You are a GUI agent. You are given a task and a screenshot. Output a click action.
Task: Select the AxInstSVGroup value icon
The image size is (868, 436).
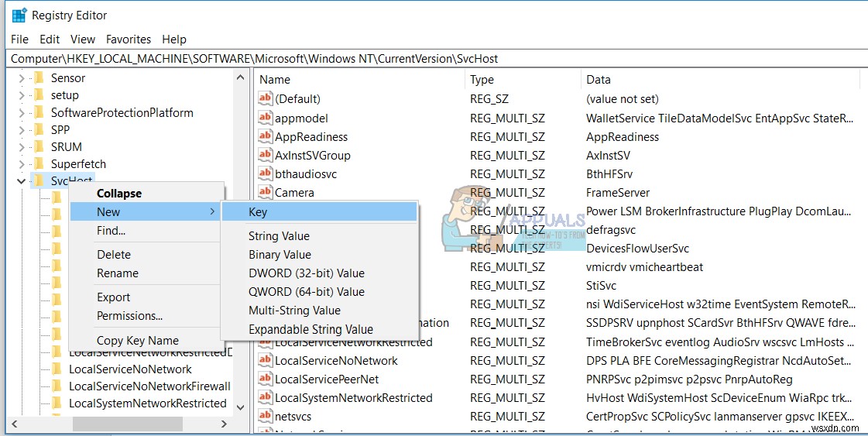pos(266,155)
